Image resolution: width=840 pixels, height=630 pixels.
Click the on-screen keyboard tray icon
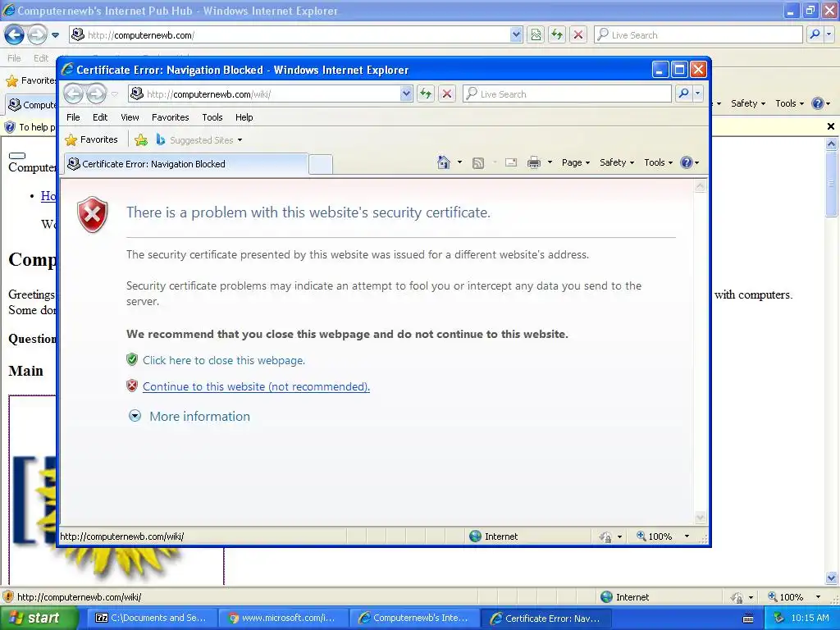point(748,619)
